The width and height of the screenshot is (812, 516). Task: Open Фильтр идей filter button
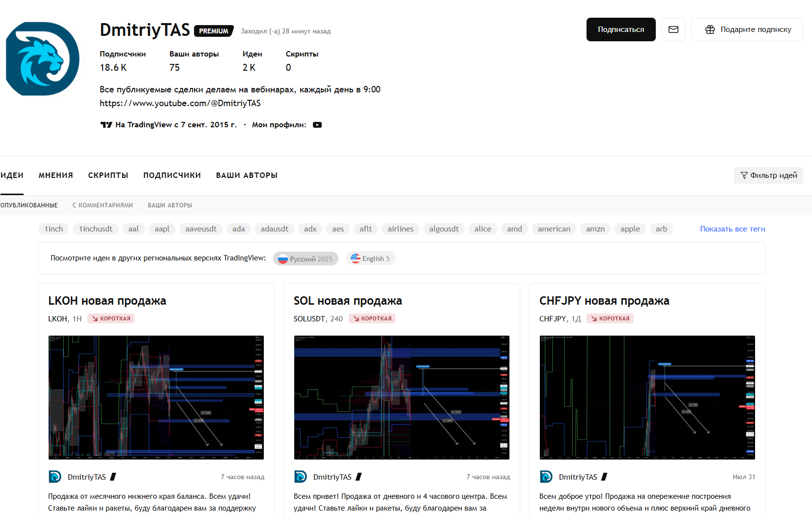768,175
